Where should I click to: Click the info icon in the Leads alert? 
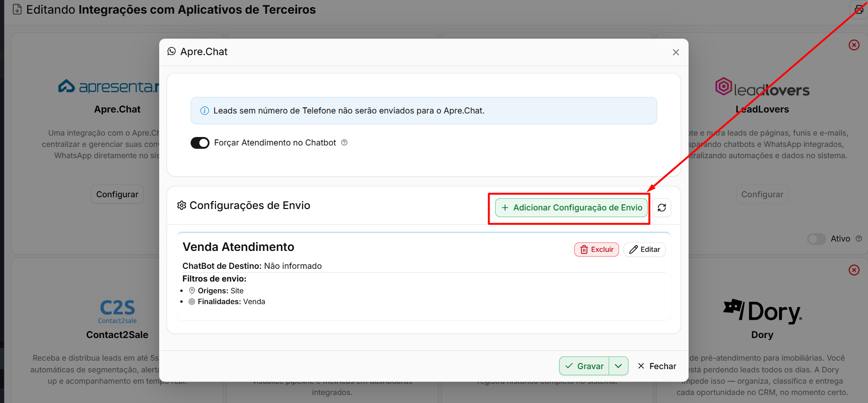tap(205, 111)
